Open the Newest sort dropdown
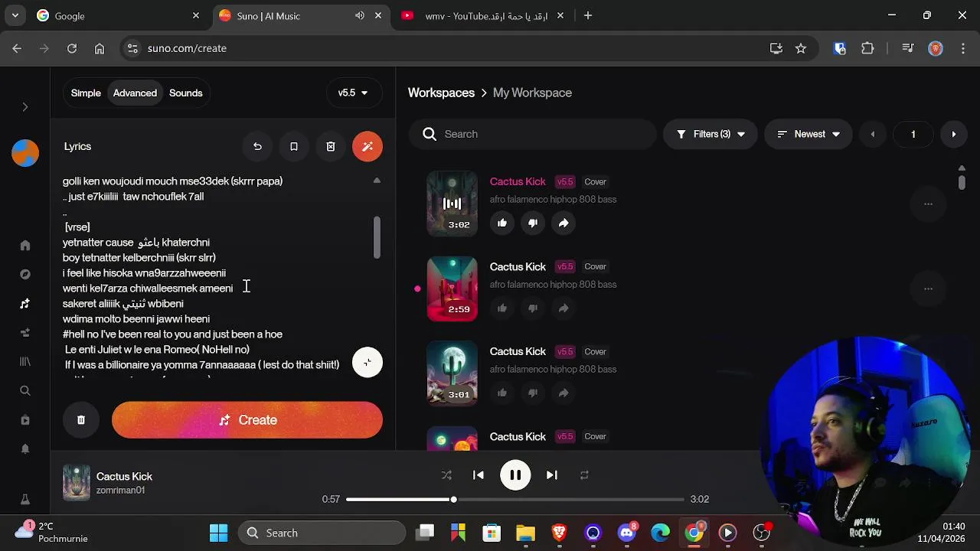The height and width of the screenshot is (551, 980). point(808,134)
